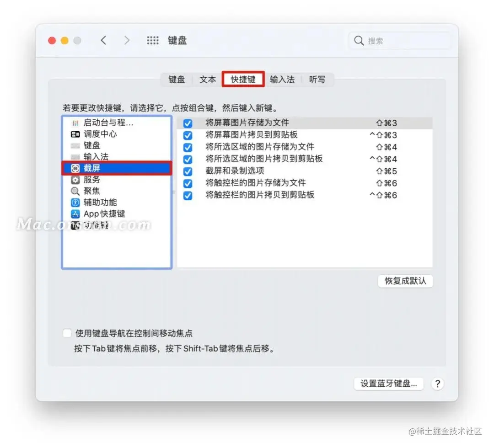Switch to the 输入法 tab
This screenshot has height=448, width=494.
pyautogui.click(x=282, y=80)
